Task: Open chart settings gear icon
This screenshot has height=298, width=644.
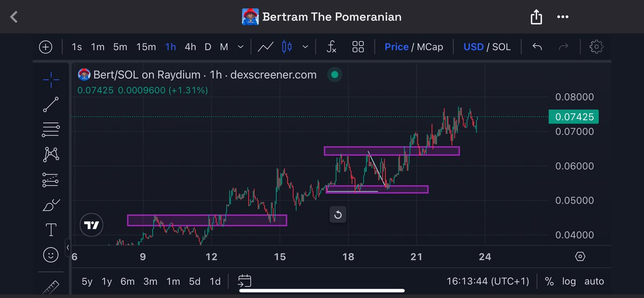Action: [x=596, y=47]
